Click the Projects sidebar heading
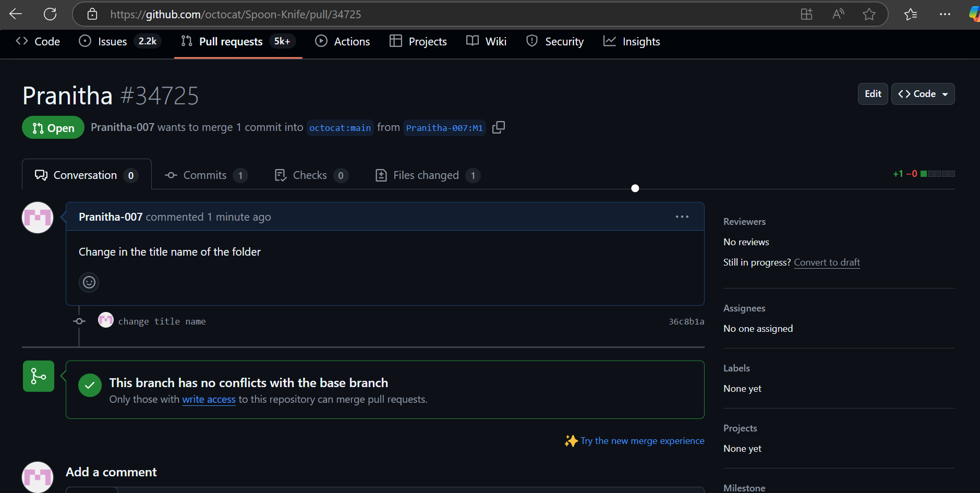Viewport: 980px width, 493px height. coord(740,428)
